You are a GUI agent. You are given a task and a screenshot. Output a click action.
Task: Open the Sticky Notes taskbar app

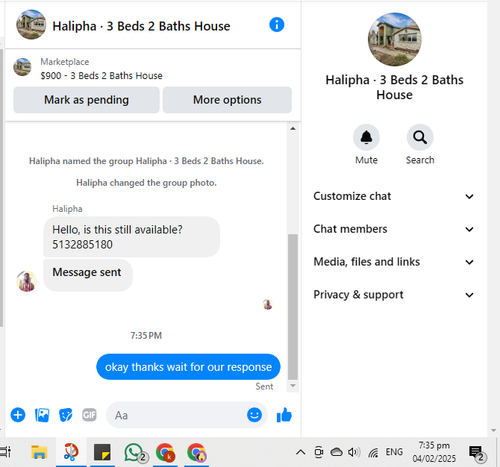click(102, 452)
